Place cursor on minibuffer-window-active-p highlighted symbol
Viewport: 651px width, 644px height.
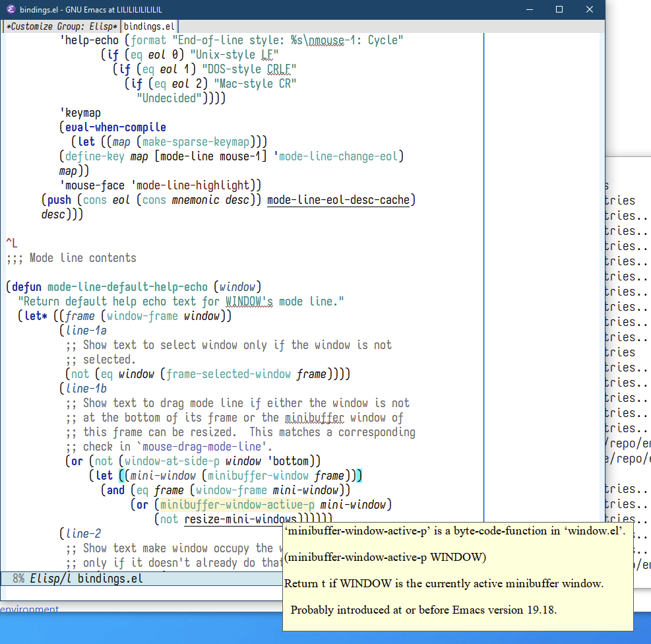(x=236, y=505)
